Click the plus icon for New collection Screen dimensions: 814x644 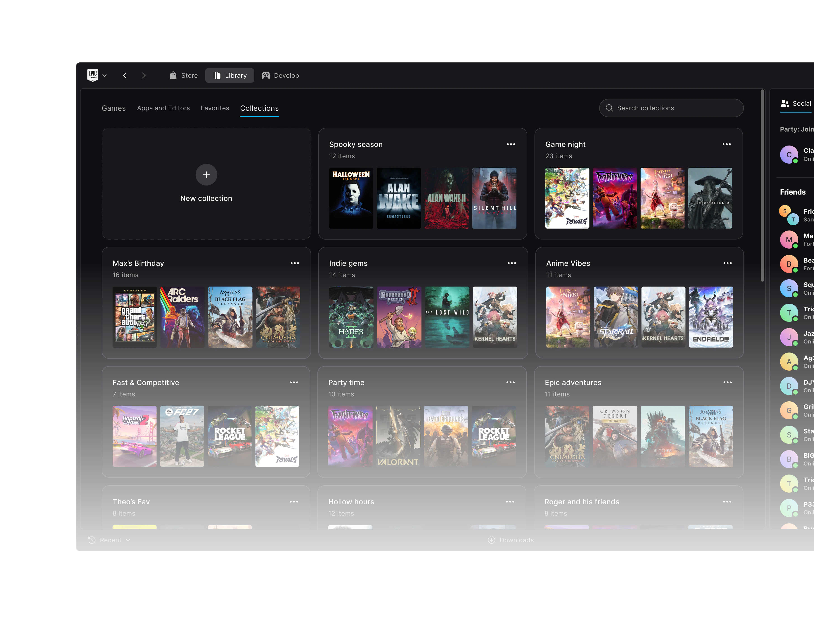point(206,175)
